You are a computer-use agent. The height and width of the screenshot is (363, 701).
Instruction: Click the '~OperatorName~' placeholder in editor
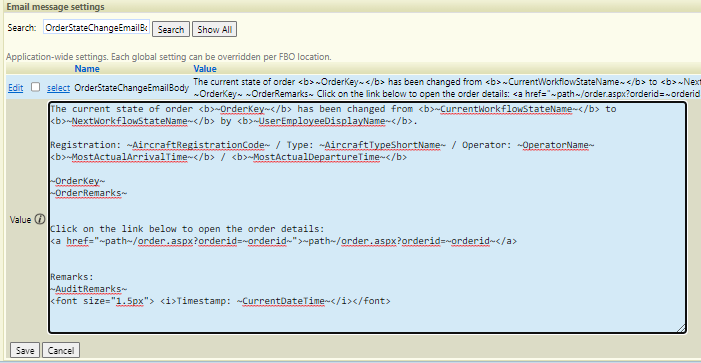click(x=556, y=145)
